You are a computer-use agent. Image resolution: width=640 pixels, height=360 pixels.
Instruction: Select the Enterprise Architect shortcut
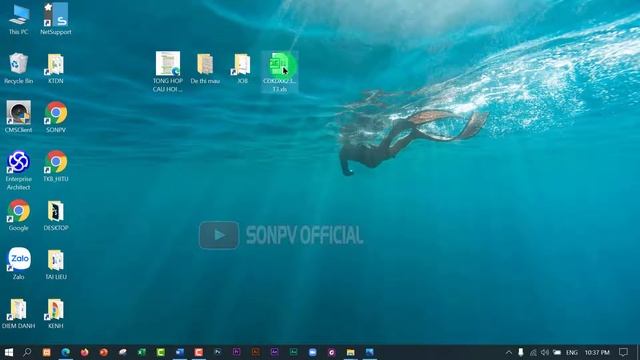(x=19, y=170)
